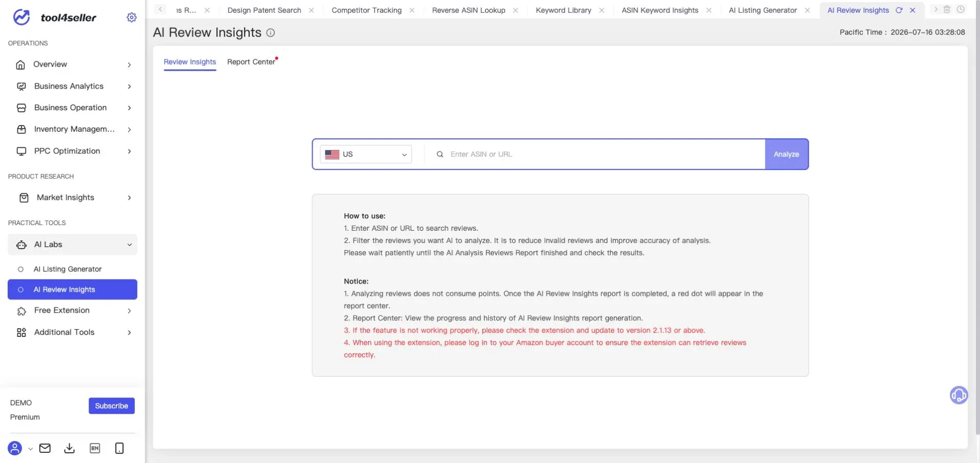The width and height of the screenshot is (980, 463).
Task: Open the account dropdown arrow beside the avatar
Action: 30,449
